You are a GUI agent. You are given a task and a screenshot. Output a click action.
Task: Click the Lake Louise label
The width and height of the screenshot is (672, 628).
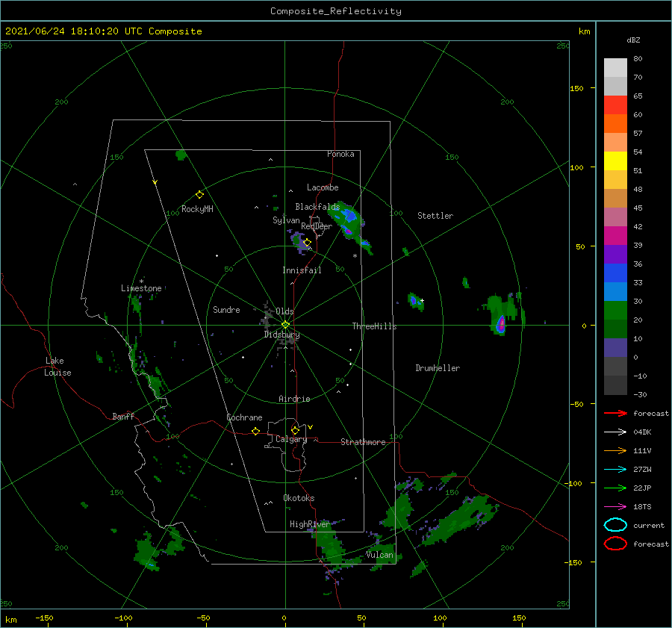coord(57,367)
